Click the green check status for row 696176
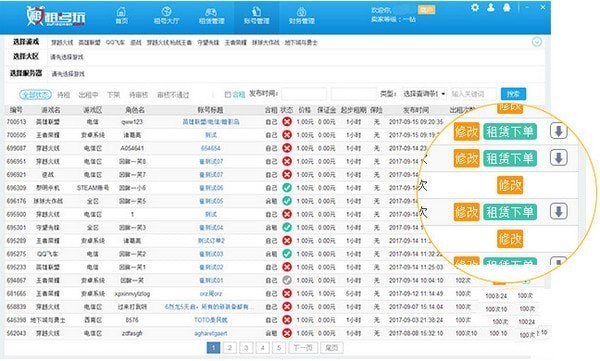Viewport: 600px width, 361px height. (x=287, y=201)
